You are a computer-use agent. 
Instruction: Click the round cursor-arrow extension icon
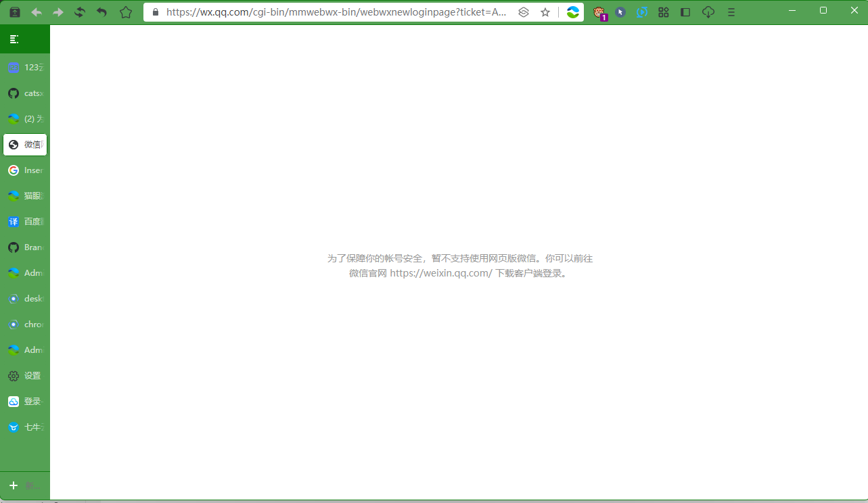[x=620, y=12]
